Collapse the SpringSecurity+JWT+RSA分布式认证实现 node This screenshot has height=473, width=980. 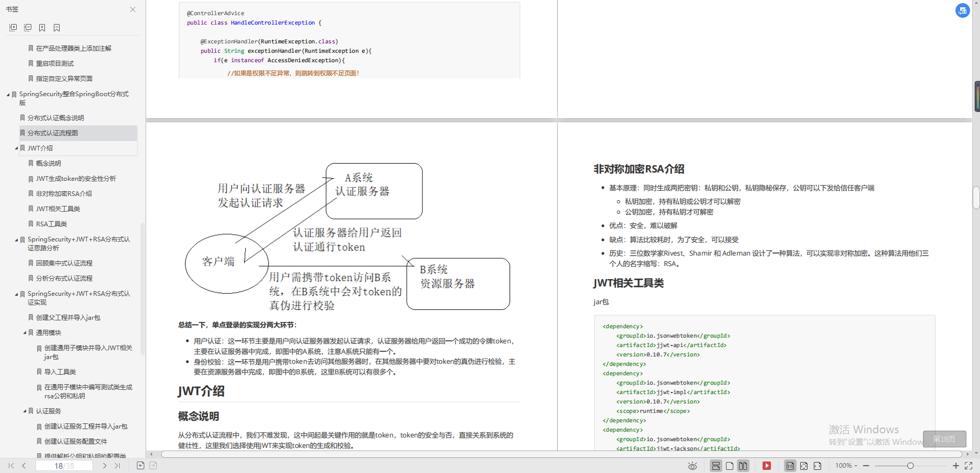16,294
